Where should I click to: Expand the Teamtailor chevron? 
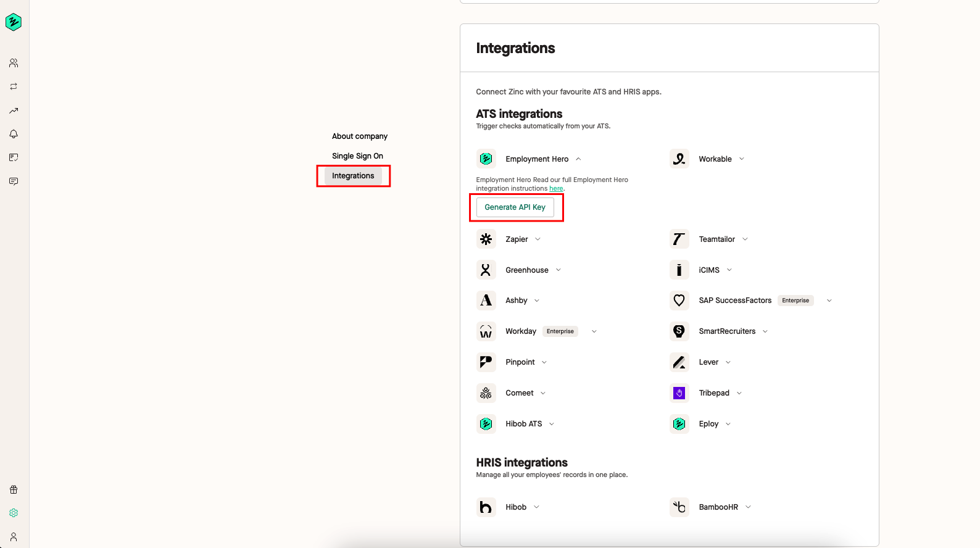(x=745, y=239)
